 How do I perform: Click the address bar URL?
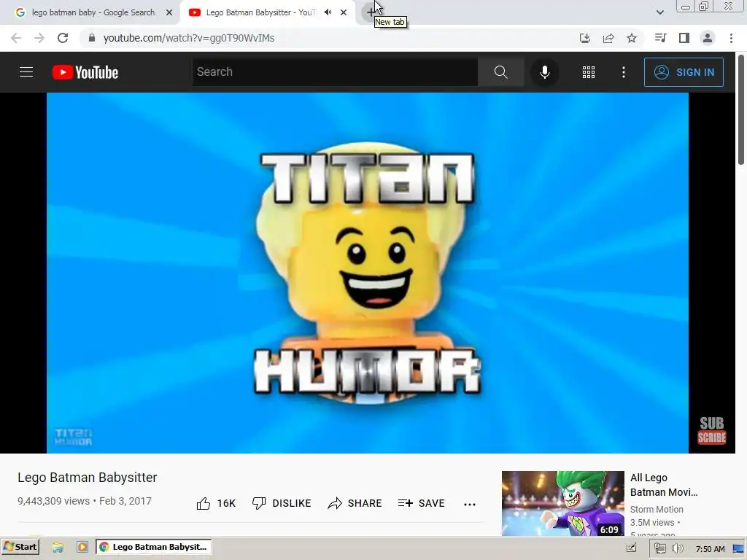click(189, 38)
